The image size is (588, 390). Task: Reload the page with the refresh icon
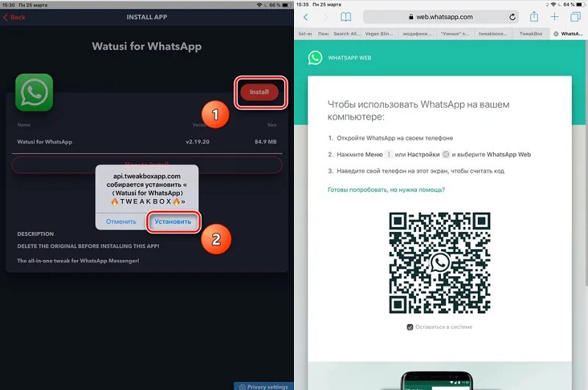[512, 17]
